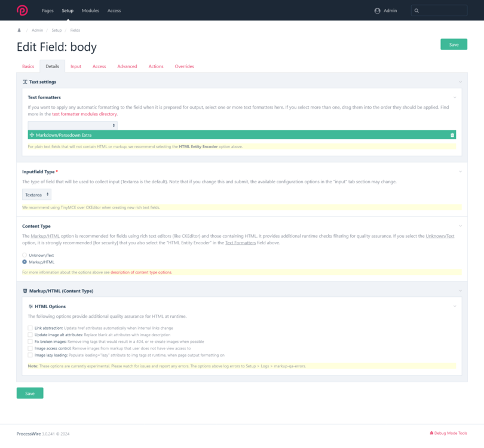The height and width of the screenshot is (448, 484).
Task: Open the text formatter modules directory link
Action: [x=85, y=113]
